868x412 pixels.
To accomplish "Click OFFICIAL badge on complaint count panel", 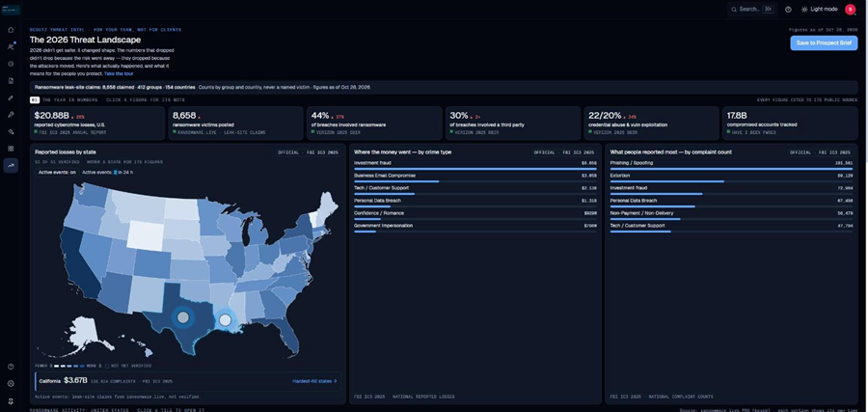I will coord(821,152).
